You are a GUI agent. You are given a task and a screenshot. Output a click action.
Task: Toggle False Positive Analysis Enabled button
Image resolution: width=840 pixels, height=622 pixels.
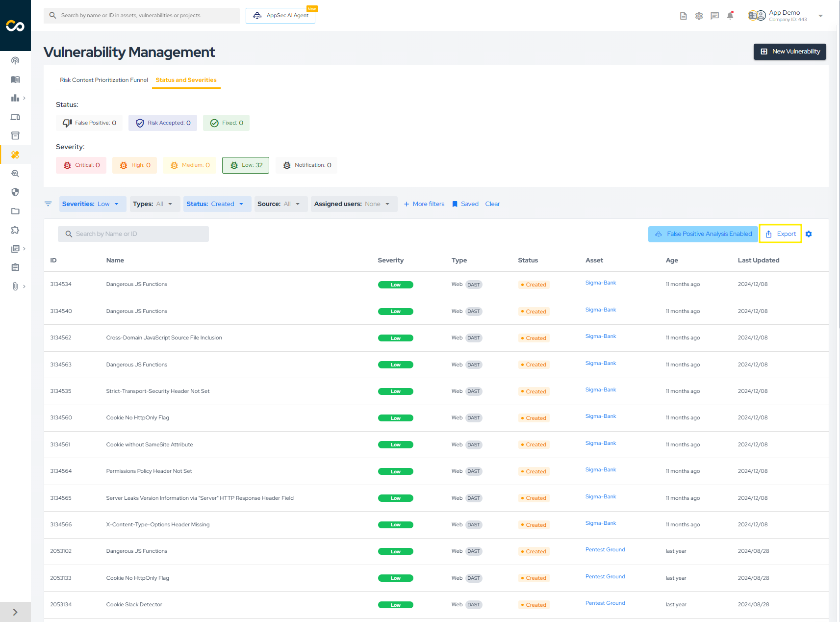click(703, 234)
